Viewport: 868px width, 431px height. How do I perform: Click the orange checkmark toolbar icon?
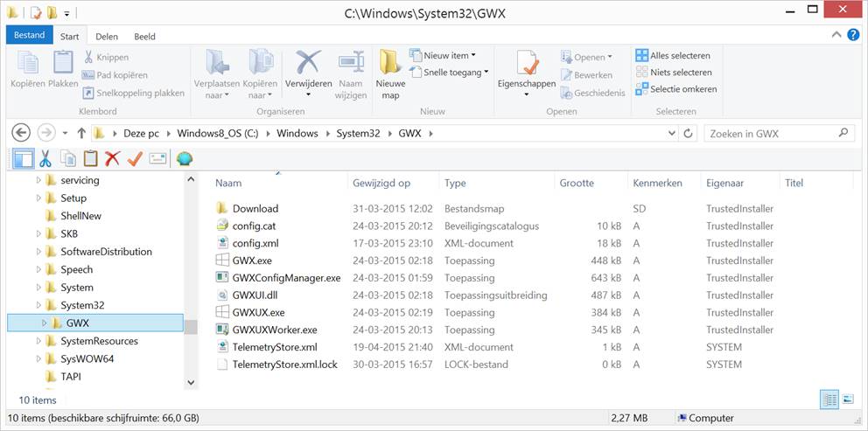[x=135, y=158]
